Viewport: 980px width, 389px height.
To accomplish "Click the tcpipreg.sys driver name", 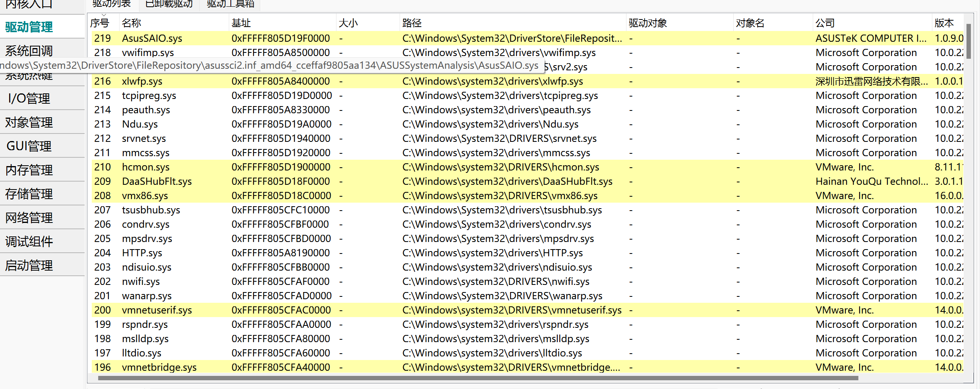I will click(x=149, y=95).
